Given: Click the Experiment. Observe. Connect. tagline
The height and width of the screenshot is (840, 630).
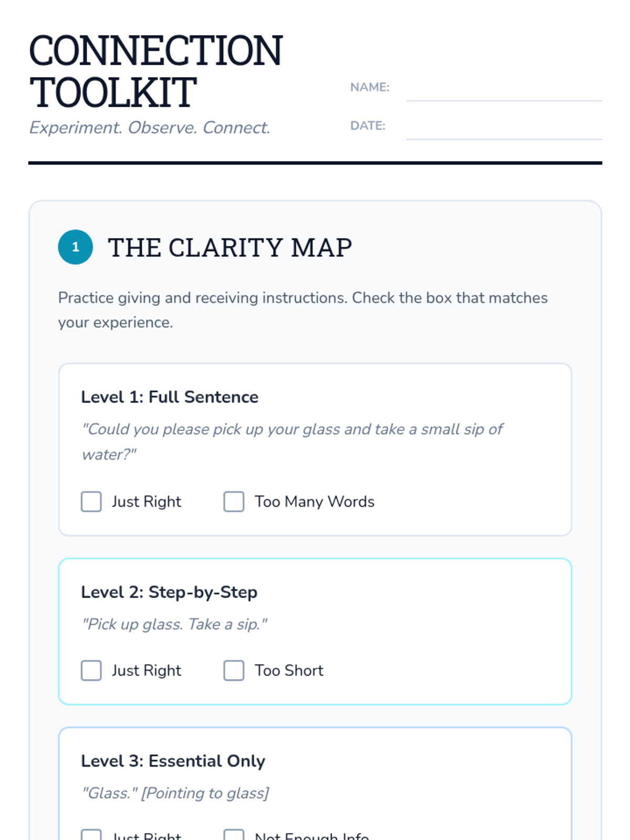Looking at the screenshot, I should point(150,128).
